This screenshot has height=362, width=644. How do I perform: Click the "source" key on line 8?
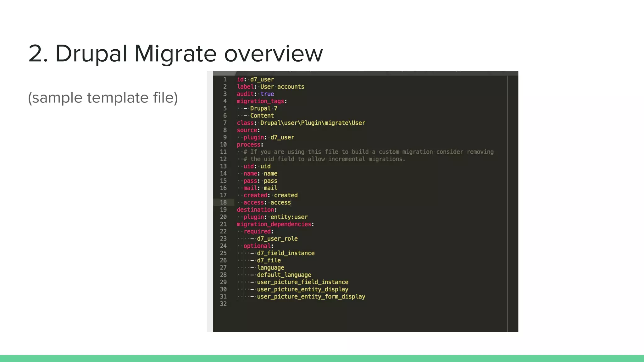point(247,130)
